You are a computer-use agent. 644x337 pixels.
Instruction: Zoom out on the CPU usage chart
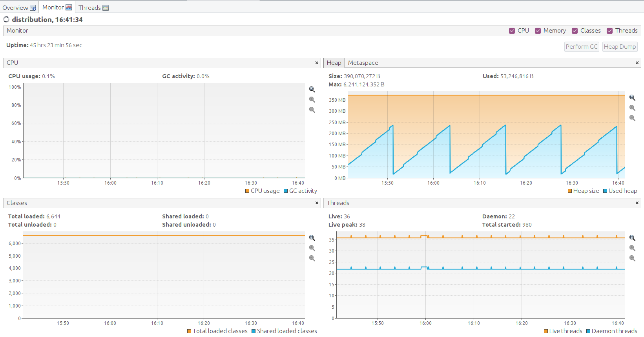point(312,110)
